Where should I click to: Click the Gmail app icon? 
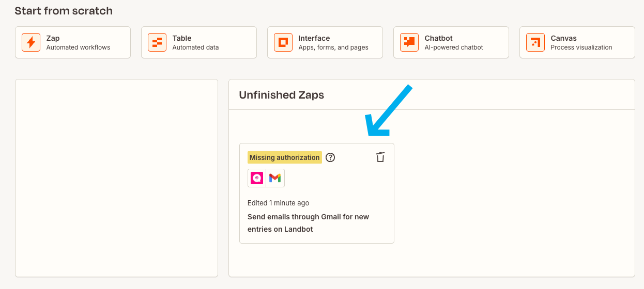[x=275, y=178]
